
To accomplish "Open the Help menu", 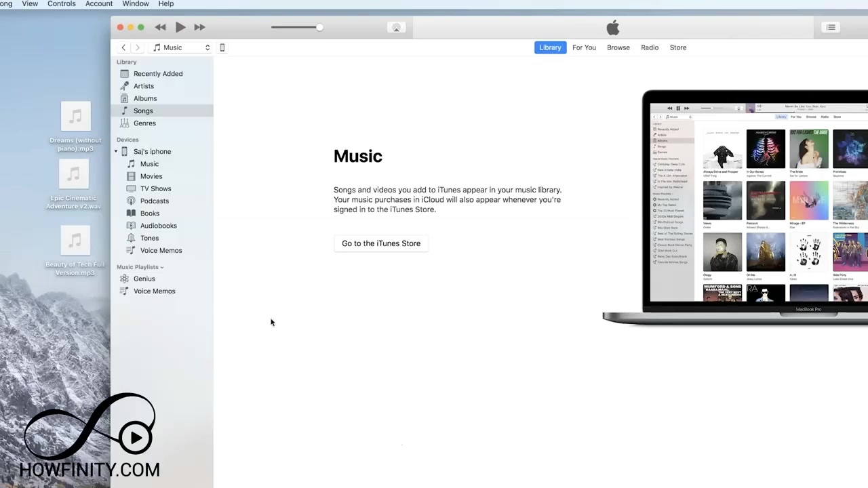I will pos(166,3).
